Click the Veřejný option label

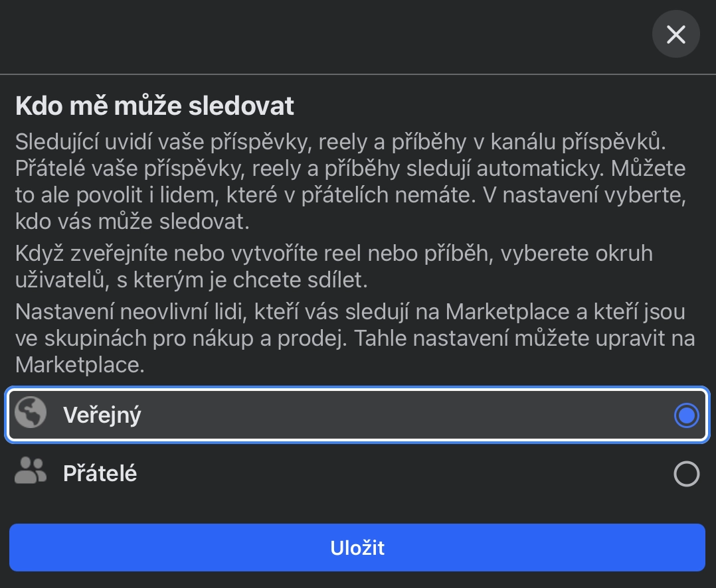(102, 415)
